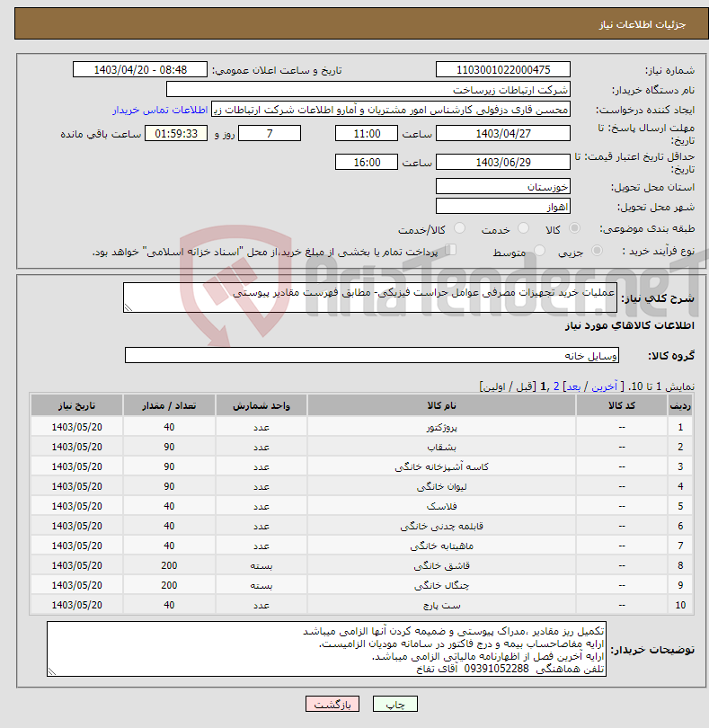The height and width of the screenshot is (728, 709).
Task: Select the پروژکتور item row name
Action: click(x=441, y=427)
